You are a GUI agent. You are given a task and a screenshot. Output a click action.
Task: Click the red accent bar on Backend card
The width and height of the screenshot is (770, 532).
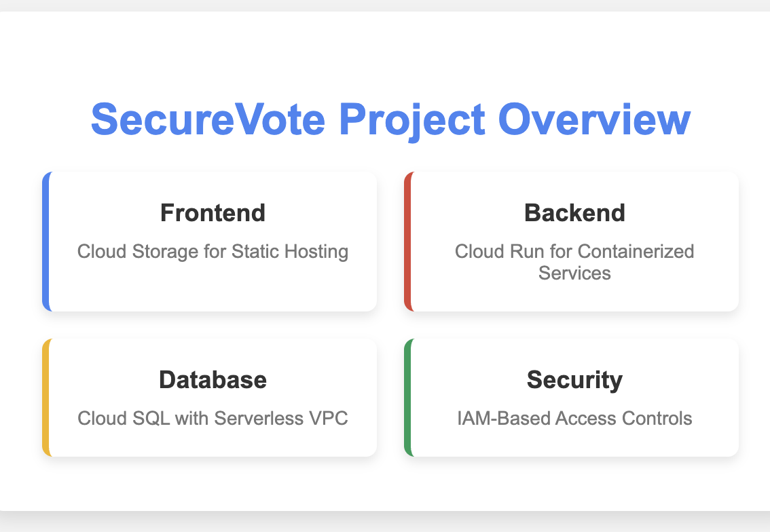tap(408, 242)
